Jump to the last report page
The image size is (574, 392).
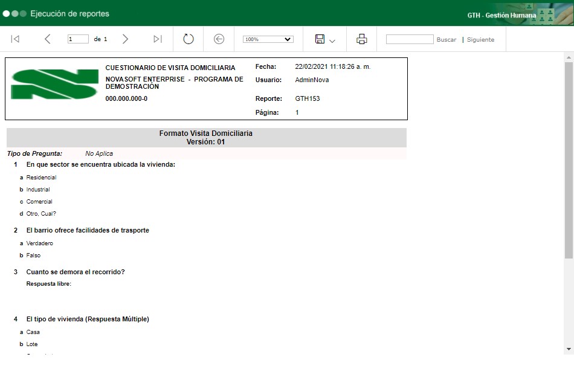click(158, 39)
